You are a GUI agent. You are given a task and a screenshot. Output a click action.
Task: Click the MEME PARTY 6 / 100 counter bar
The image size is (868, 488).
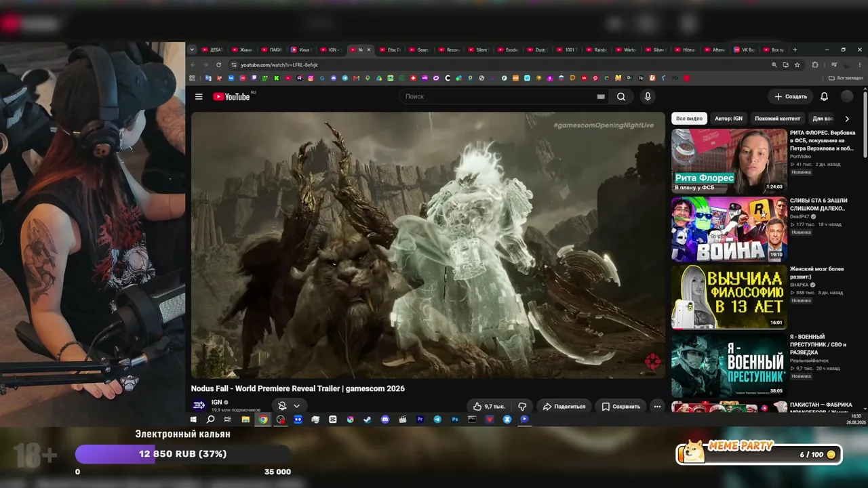coord(759,454)
